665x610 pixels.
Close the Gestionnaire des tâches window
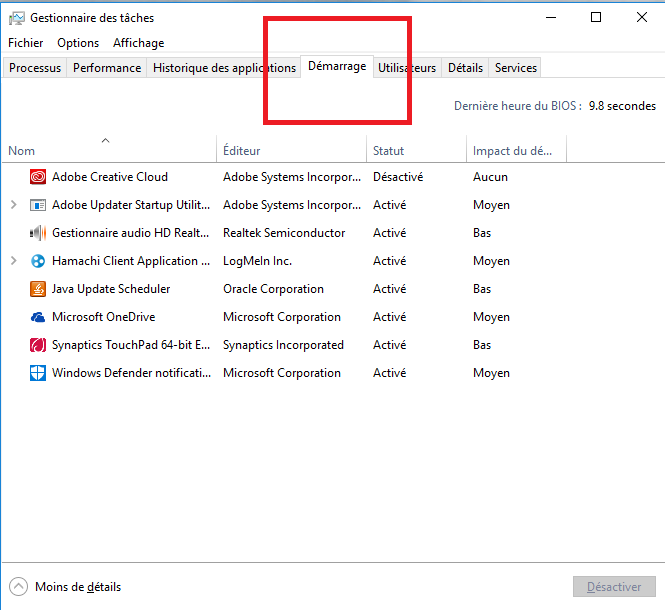(642, 17)
